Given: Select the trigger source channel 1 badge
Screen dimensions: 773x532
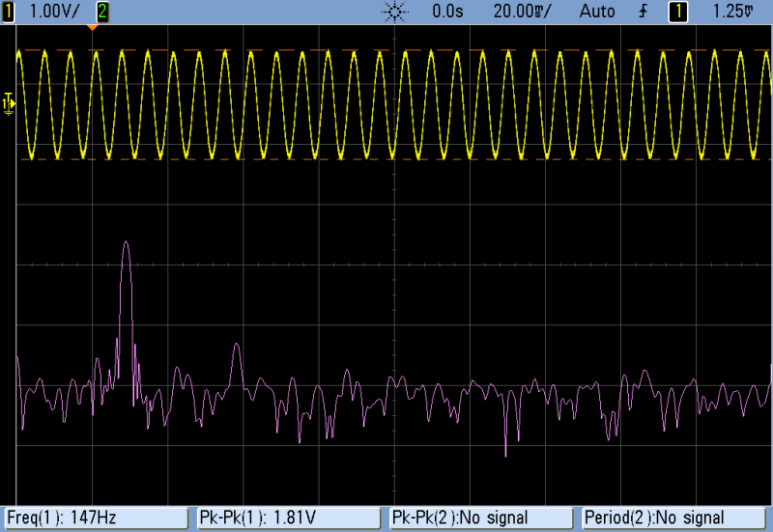Looking at the screenshot, I should click(679, 11).
